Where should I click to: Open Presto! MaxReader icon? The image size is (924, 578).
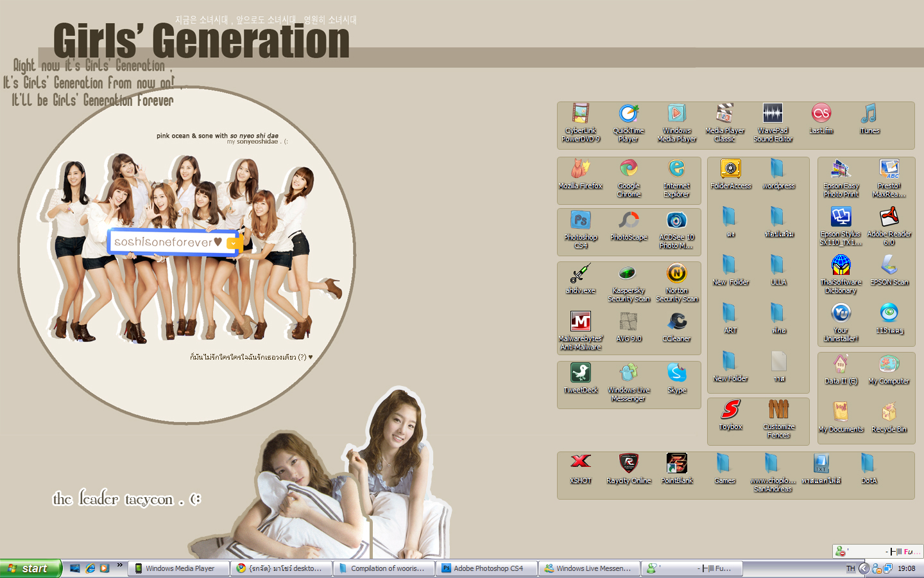click(x=889, y=178)
